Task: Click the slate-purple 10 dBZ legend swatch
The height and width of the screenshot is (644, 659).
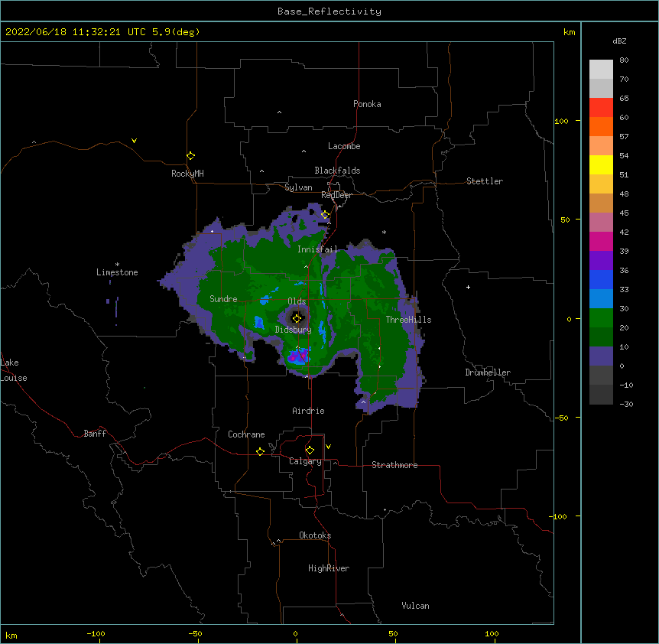Action: click(x=601, y=356)
